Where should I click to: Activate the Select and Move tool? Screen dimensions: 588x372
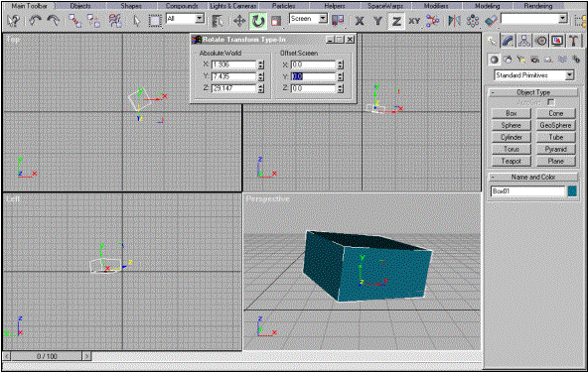(x=239, y=21)
